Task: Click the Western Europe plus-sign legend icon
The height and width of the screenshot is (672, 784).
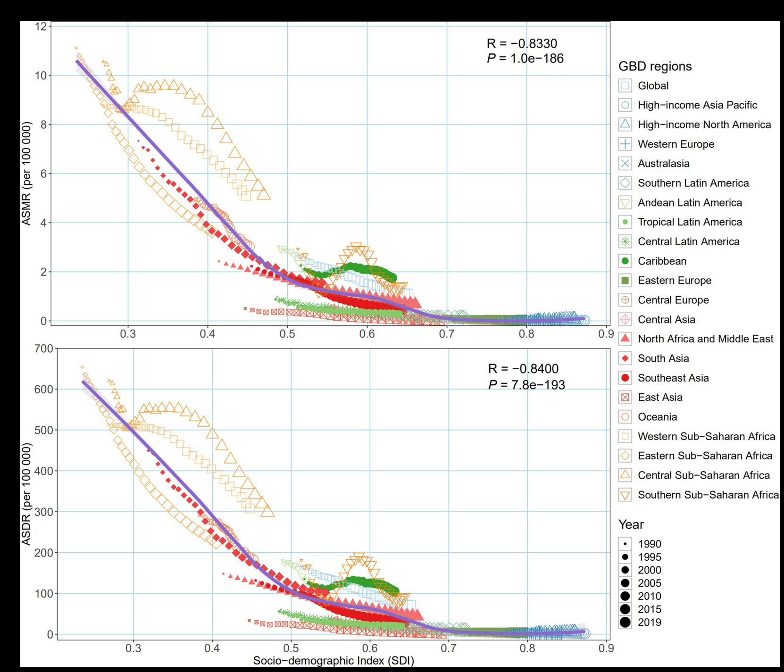Action: pyautogui.click(x=625, y=144)
